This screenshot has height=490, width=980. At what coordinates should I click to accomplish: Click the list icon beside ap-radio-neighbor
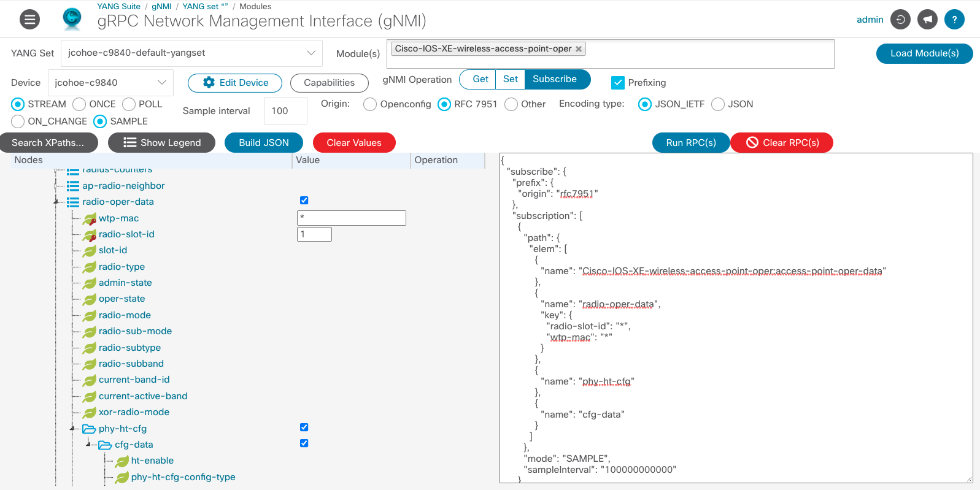point(73,186)
